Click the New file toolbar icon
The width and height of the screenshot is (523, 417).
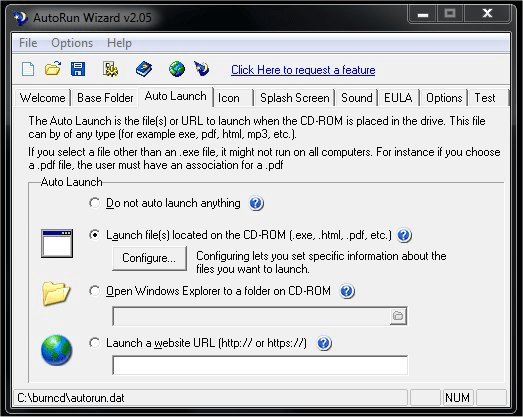28,69
